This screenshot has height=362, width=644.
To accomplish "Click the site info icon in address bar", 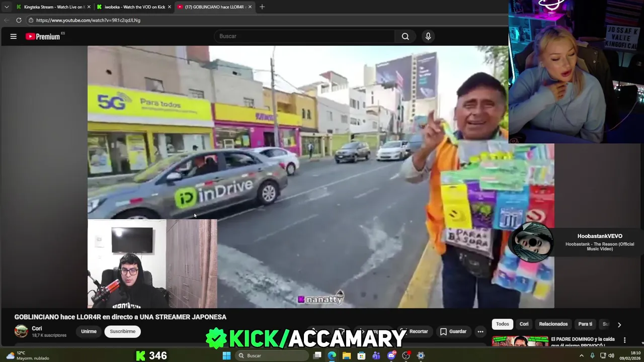I will [31, 20].
